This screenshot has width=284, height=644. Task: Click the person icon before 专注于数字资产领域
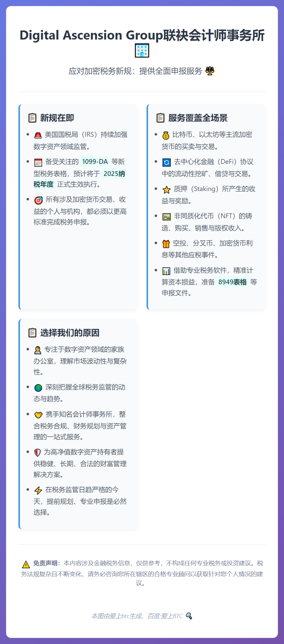coord(38,350)
